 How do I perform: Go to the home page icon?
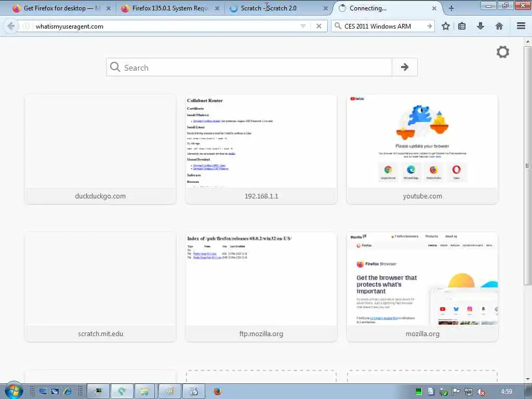(x=499, y=26)
